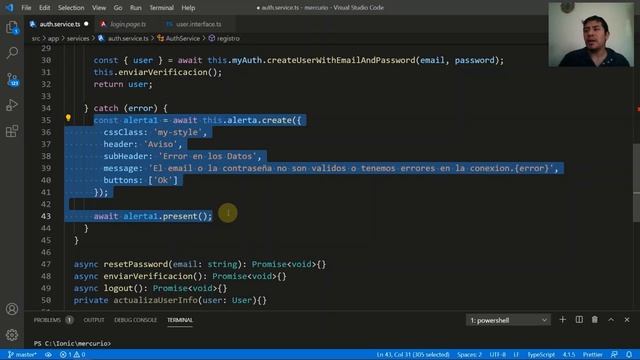Change the TypeScript language mode
The width and height of the screenshot is (640, 360).
coord(541,354)
